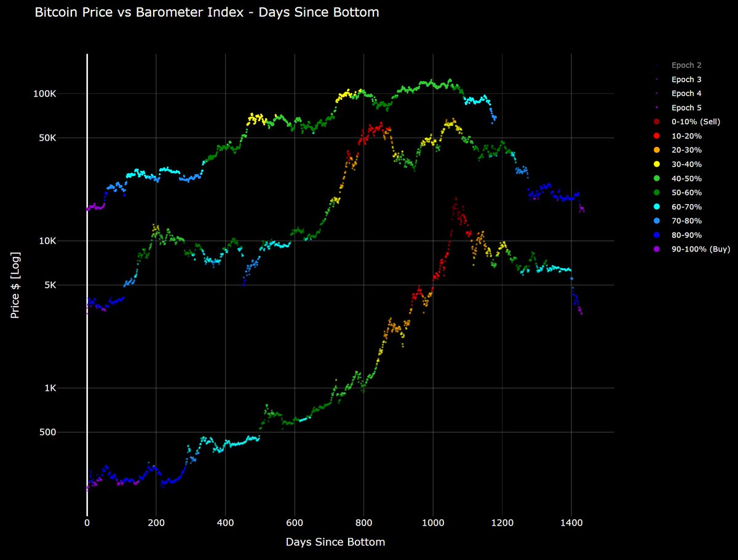Click the dark red 0-10% (Sell) legend marker
The width and height of the screenshot is (738, 560).
[x=657, y=122]
